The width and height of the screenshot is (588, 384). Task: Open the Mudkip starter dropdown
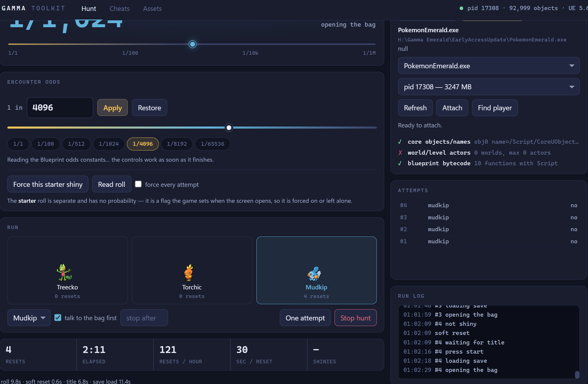pyautogui.click(x=29, y=318)
